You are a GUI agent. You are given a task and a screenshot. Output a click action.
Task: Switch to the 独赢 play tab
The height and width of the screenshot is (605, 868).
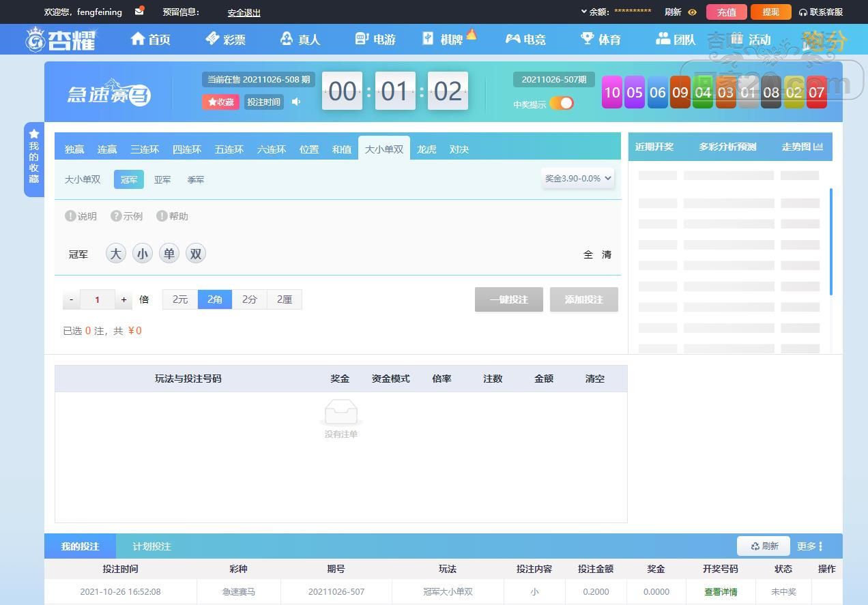[74, 149]
